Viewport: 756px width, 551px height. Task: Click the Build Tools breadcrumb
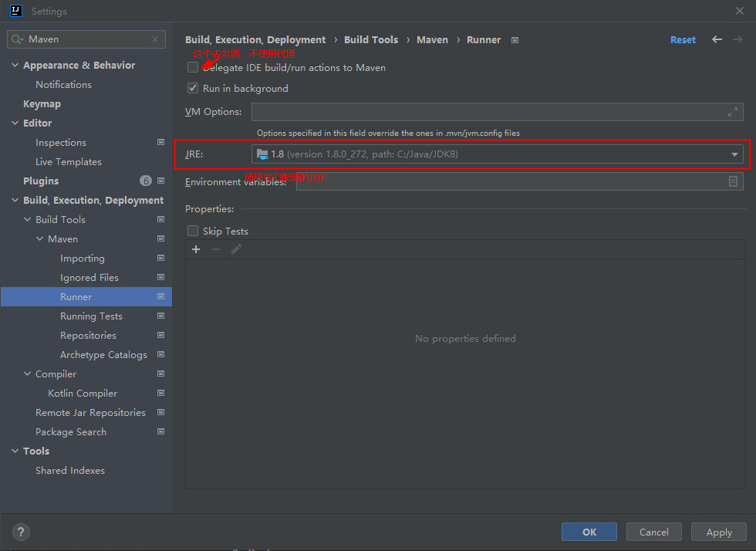click(x=371, y=39)
